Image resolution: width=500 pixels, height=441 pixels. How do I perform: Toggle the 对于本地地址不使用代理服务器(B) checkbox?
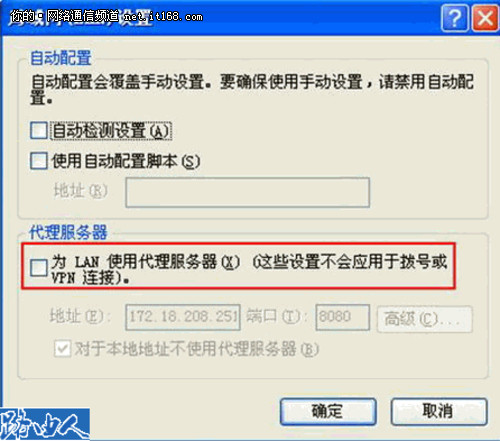62,349
